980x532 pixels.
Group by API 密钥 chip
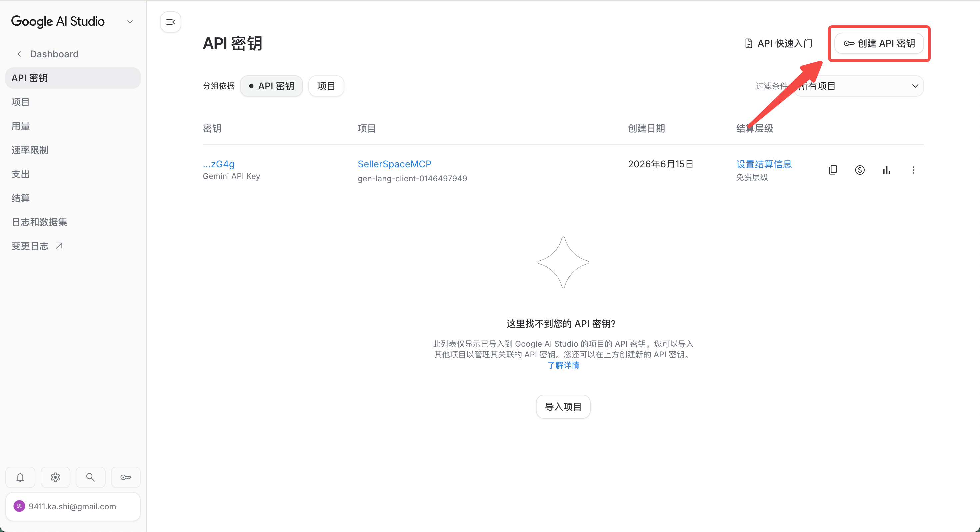(x=272, y=86)
